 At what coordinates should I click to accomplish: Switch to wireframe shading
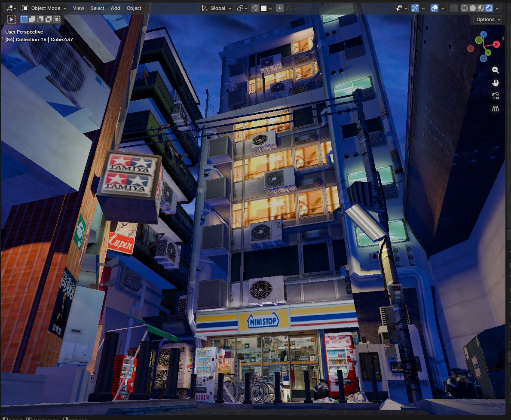coord(465,8)
